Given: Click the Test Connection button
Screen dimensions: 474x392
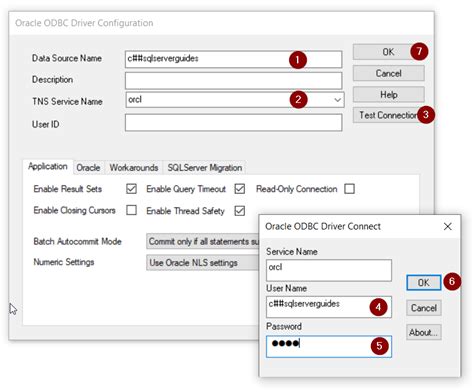Looking at the screenshot, I should (389, 115).
